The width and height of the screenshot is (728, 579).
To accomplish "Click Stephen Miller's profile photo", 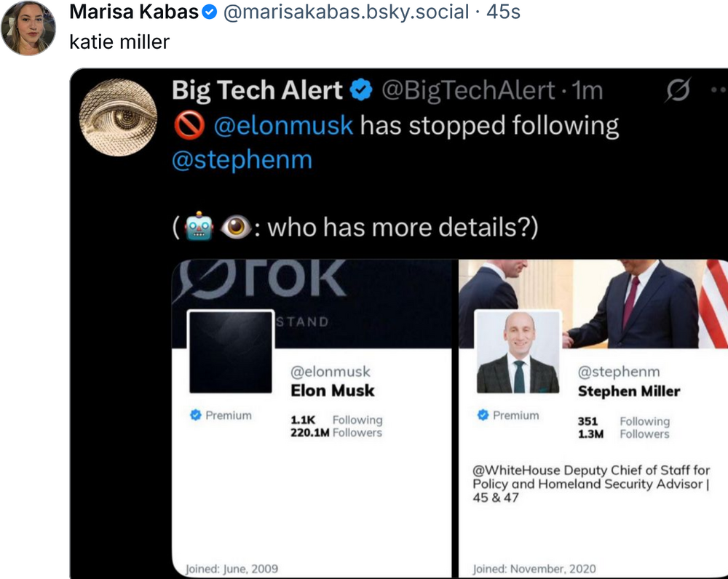I will [x=518, y=352].
